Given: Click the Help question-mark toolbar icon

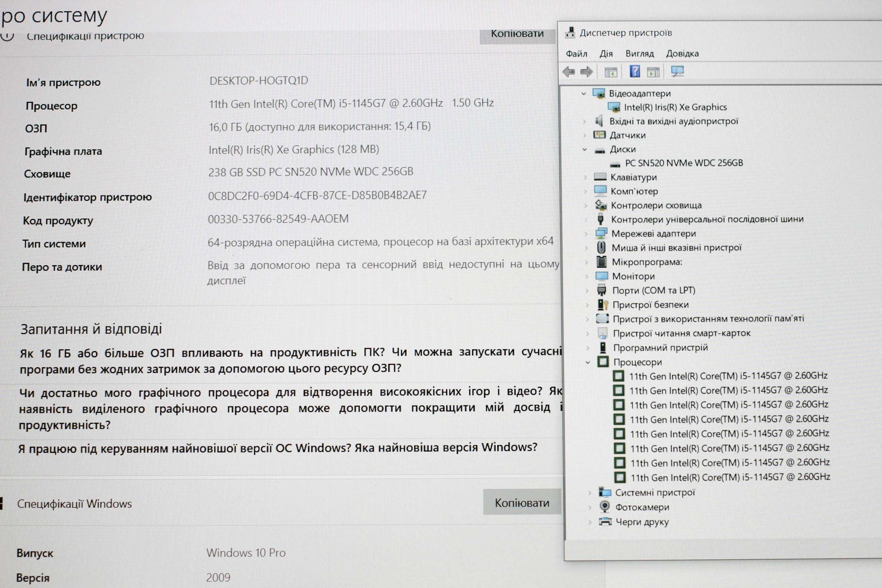Looking at the screenshot, I should coord(635,71).
